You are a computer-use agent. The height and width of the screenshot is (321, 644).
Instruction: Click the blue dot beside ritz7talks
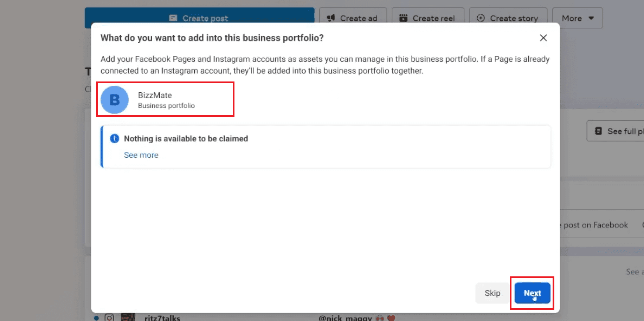pyautogui.click(x=96, y=318)
